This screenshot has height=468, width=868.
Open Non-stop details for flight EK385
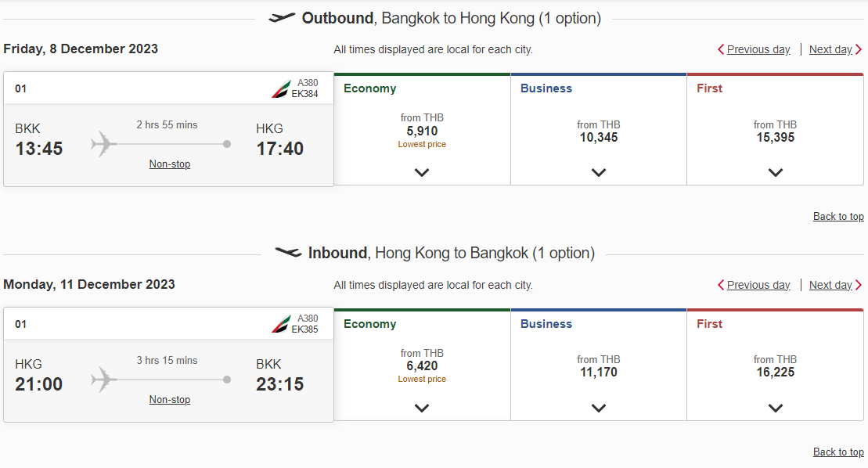(169, 399)
